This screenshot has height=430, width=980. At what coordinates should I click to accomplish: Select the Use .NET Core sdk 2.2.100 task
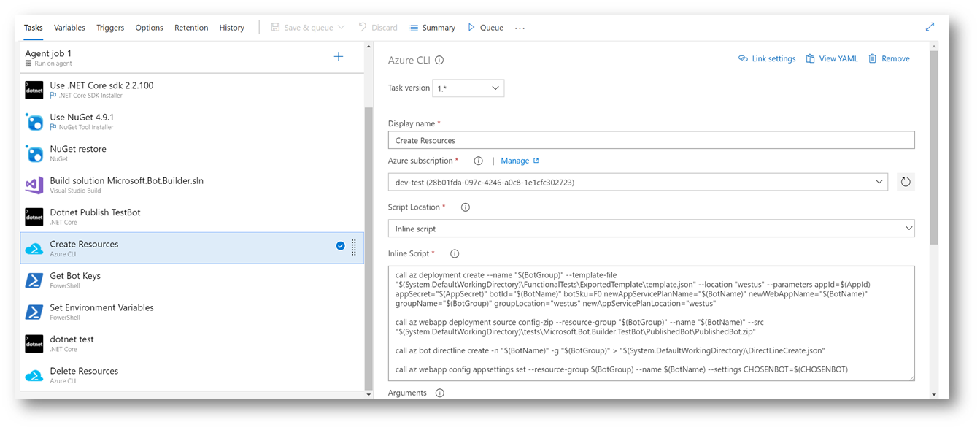tap(192, 90)
